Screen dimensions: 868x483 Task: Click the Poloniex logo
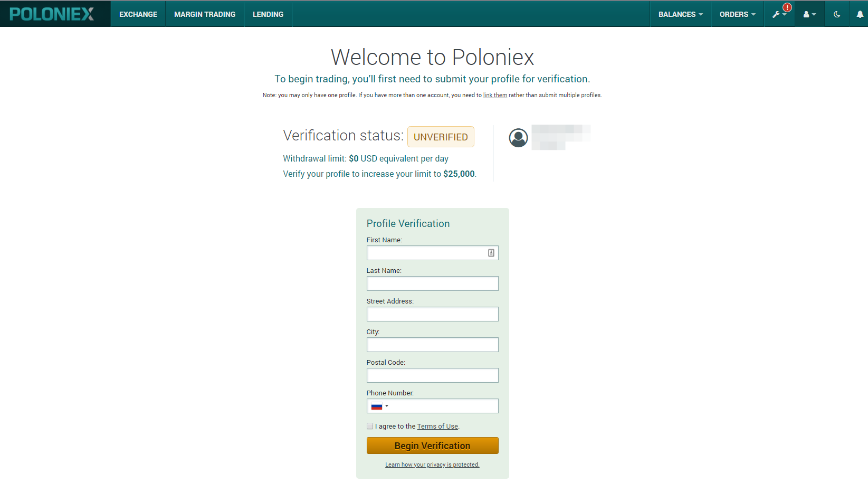52,14
